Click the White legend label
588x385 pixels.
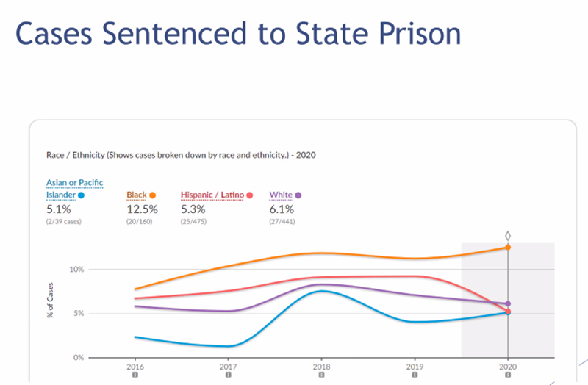coord(281,195)
